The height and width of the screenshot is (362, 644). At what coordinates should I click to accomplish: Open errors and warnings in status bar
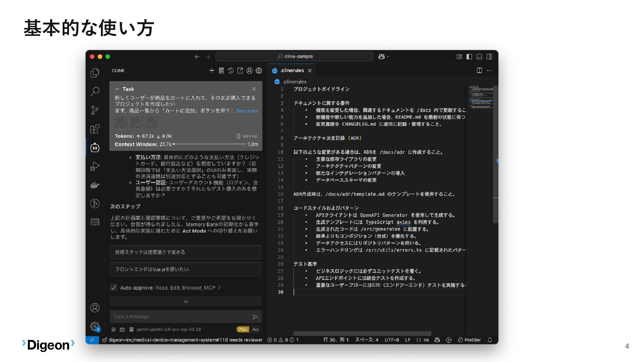tap(283, 340)
